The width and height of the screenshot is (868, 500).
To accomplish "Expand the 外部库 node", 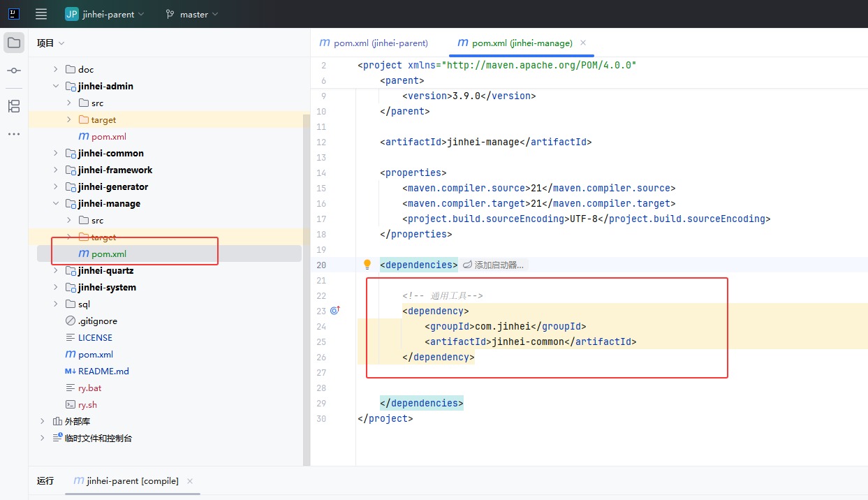I will pyautogui.click(x=43, y=421).
